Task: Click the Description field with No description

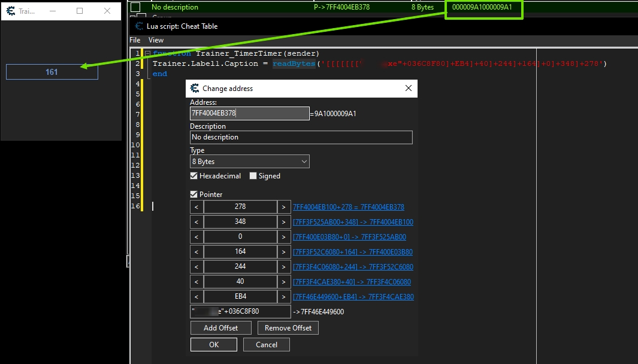Action: click(x=301, y=137)
